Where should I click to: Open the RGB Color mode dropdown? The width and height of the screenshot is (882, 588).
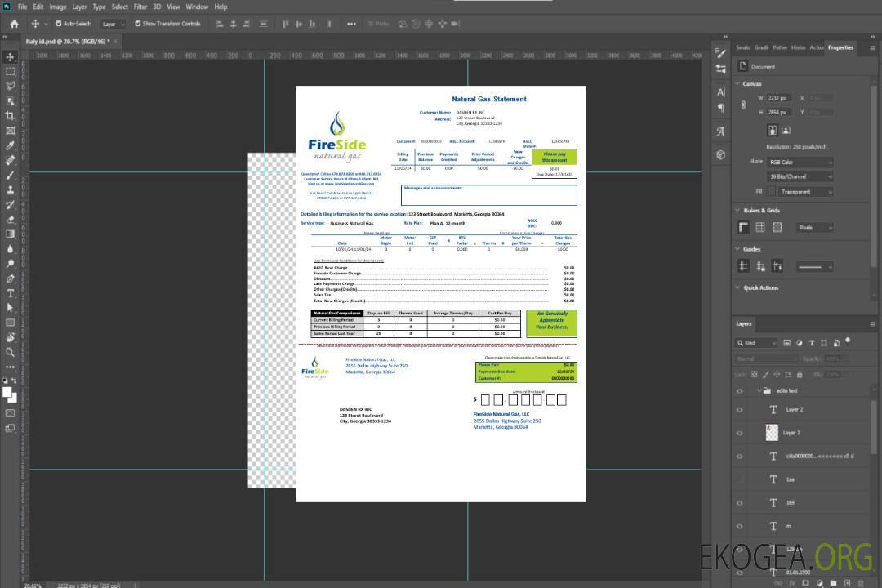pos(800,162)
